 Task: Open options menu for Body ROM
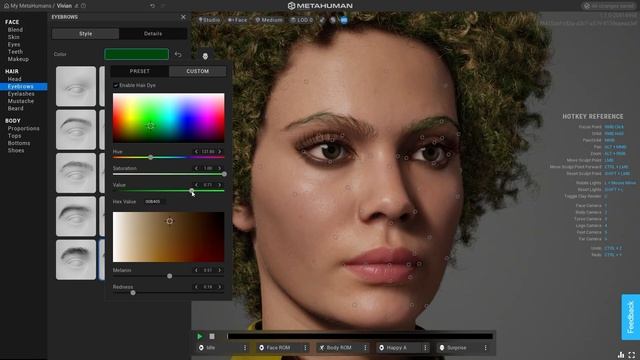(x=365, y=348)
